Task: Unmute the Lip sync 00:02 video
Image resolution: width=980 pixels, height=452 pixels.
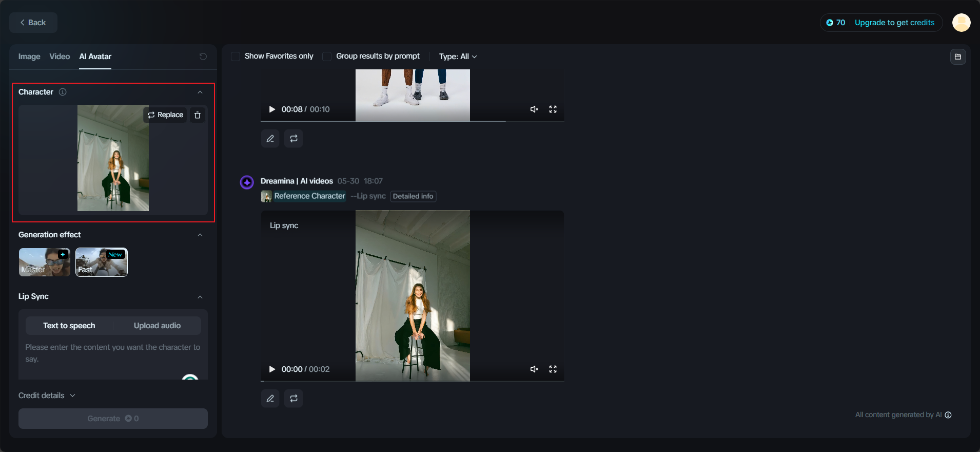Action: coord(534,369)
